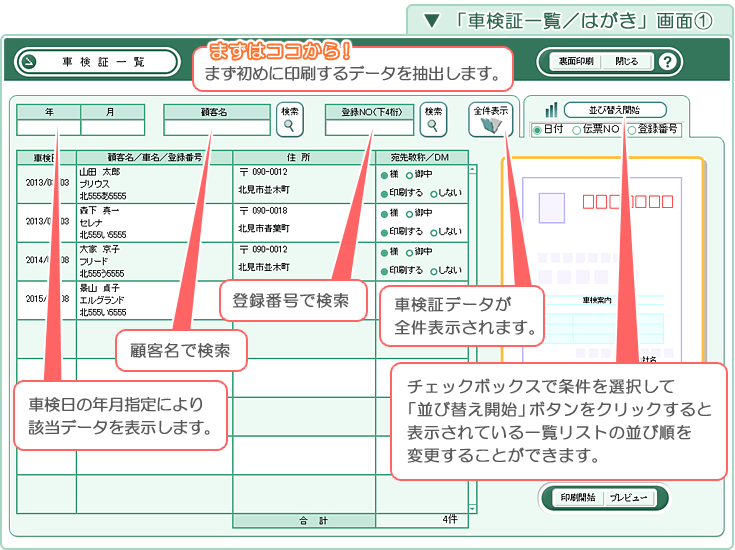Select the 日付 sort radio button
Screen dimensions: 735x550
[x=537, y=130]
